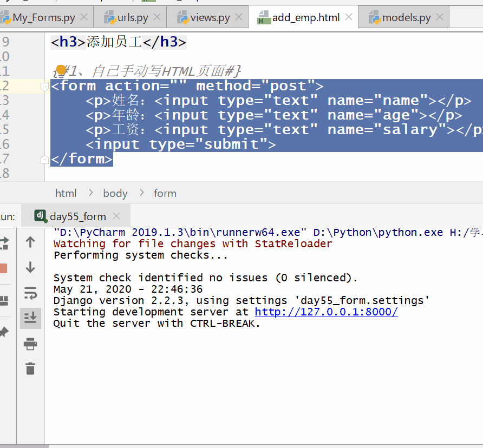This screenshot has width=483, height=448.
Task: Stop the running server with red square
Action: pos(4,268)
